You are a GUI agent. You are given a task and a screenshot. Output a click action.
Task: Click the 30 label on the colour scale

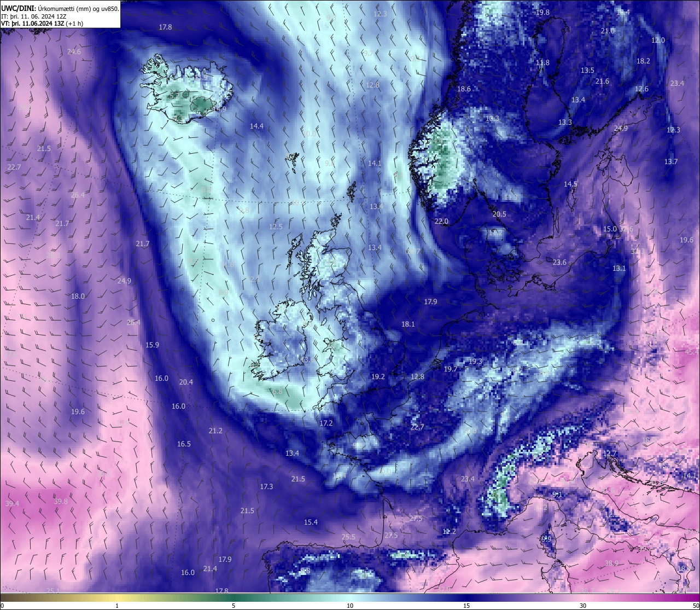[583, 605]
